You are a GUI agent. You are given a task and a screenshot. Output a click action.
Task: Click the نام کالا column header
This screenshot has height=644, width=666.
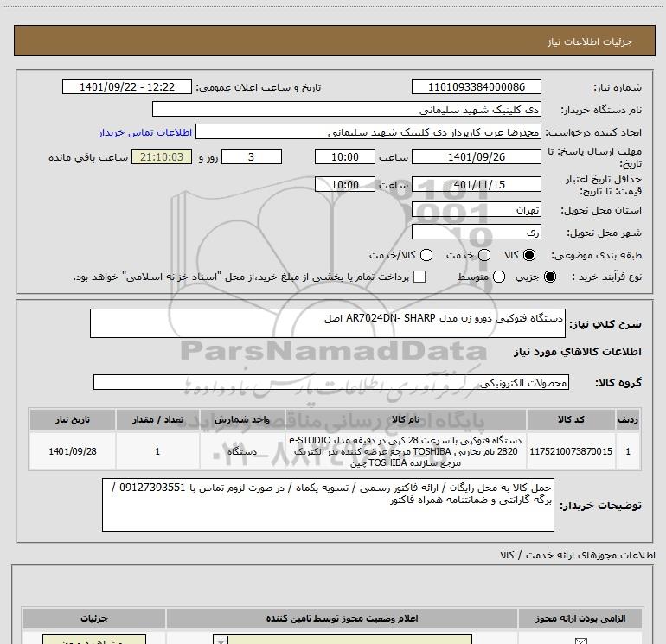pyautogui.click(x=406, y=419)
